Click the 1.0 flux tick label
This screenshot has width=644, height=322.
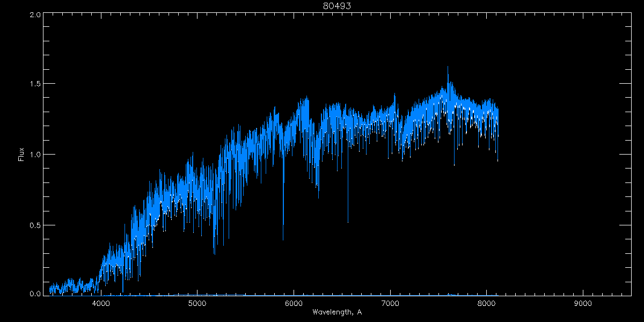(34, 155)
